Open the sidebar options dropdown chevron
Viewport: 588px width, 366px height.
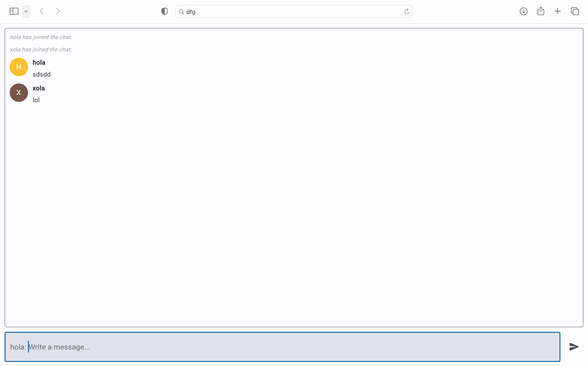26,11
